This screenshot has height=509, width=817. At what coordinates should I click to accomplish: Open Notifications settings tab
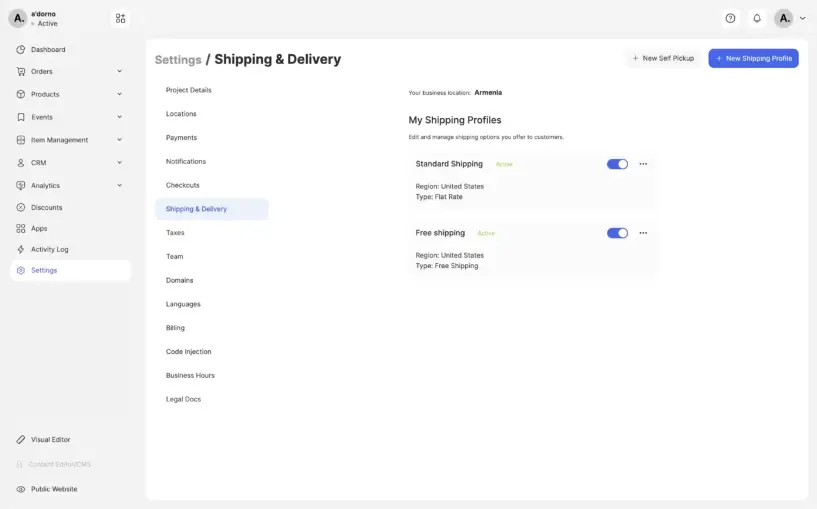[x=185, y=162]
